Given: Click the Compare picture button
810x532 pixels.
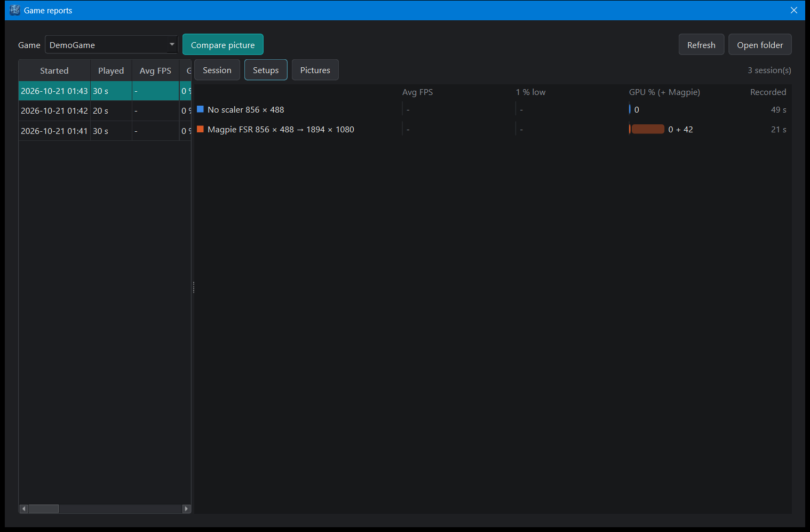Looking at the screenshot, I should (x=223, y=45).
